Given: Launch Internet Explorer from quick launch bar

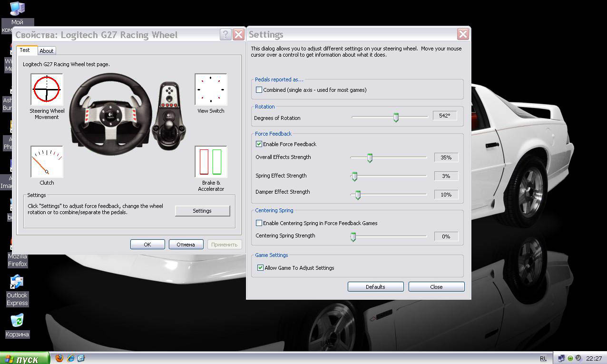Looking at the screenshot, I should click(x=70, y=358).
